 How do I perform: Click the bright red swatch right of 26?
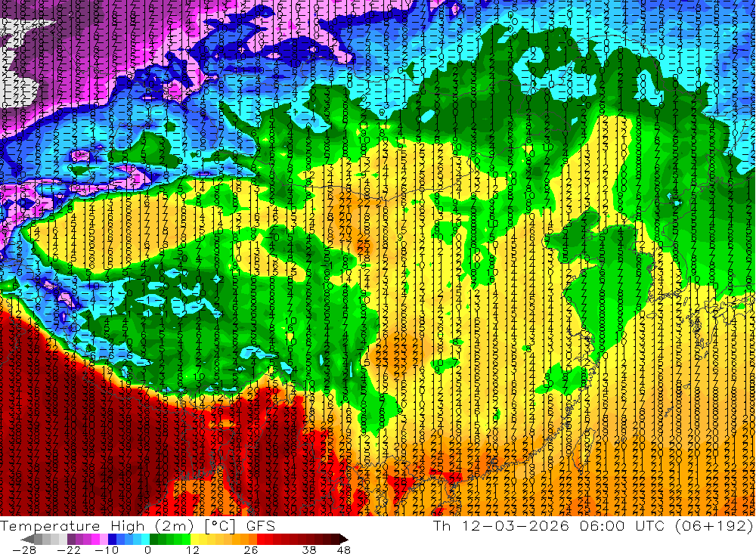coord(262,540)
